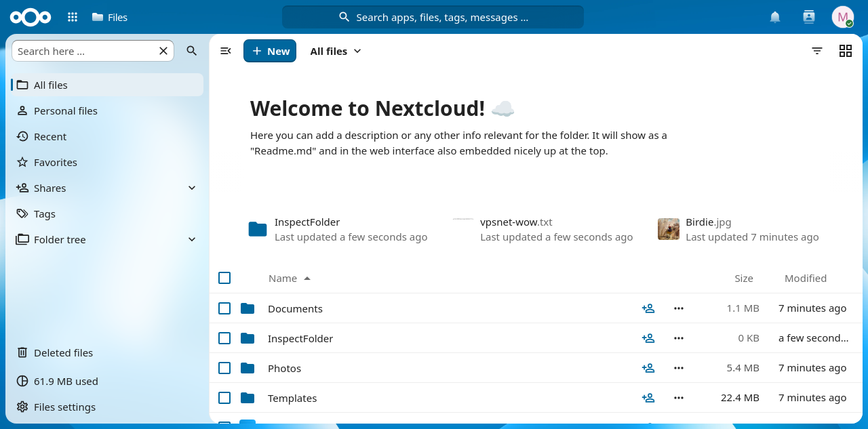The height and width of the screenshot is (429, 868).
Task: Click the sidebar search magnifier icon
Action: coord(192,51)
